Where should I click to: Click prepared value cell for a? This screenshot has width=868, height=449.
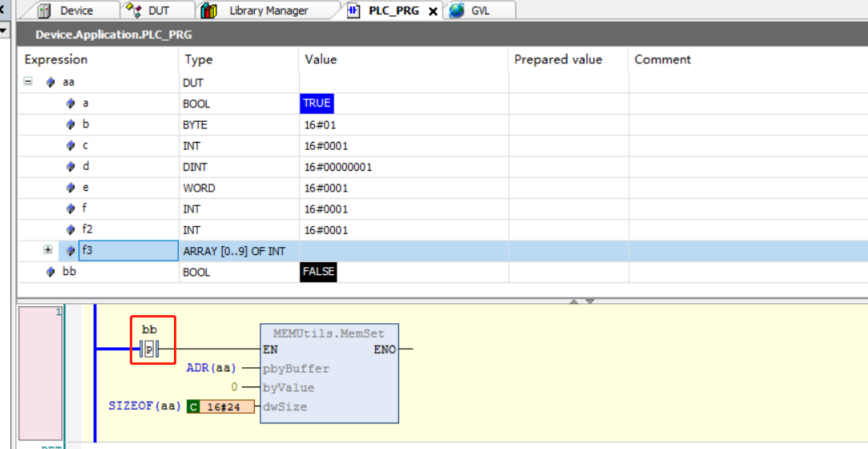coord(568,103)
